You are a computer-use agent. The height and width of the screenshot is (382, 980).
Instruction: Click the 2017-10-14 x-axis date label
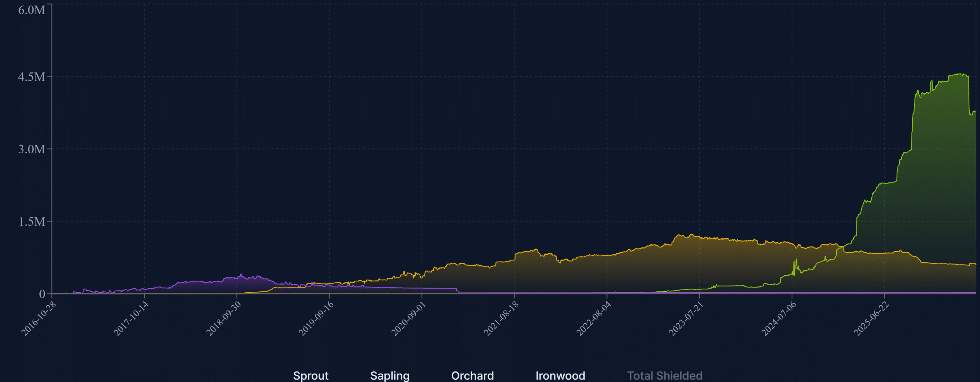[131, 319]
